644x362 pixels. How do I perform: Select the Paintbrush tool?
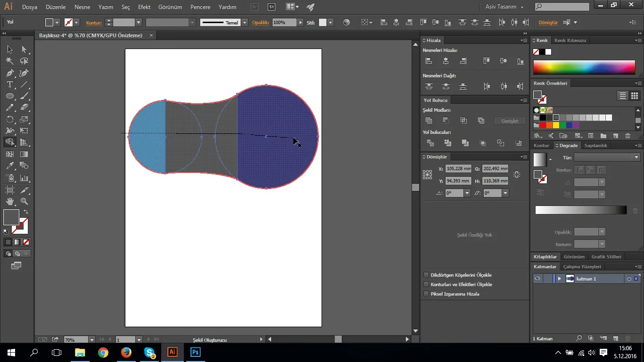coord(24,96)
